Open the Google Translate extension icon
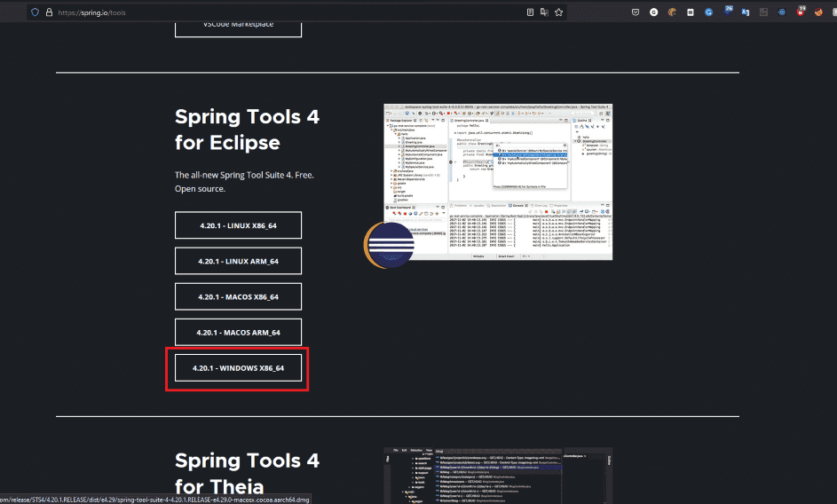Viewport: 837px width, 504px height. [746, 12]
